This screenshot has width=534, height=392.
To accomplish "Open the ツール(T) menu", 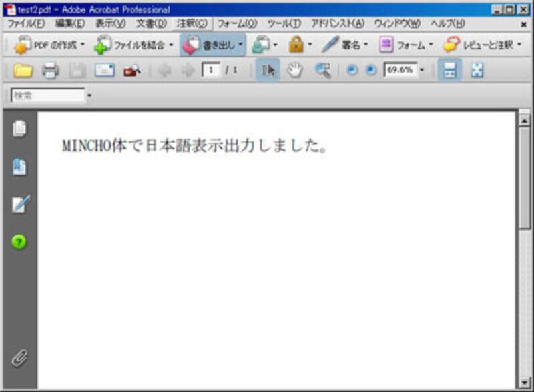I will pyautogui.click(x=284, y=23).
